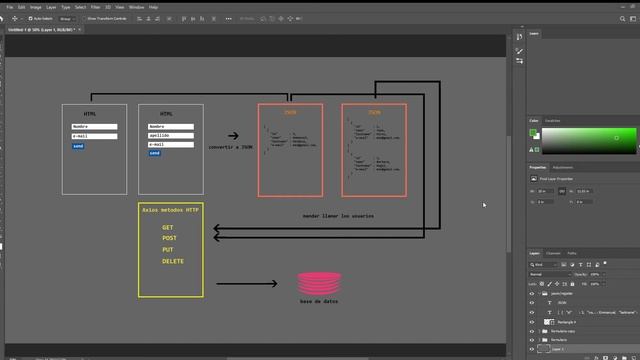
Task: Click the third align icon in options bar
Action: point(158,19)
